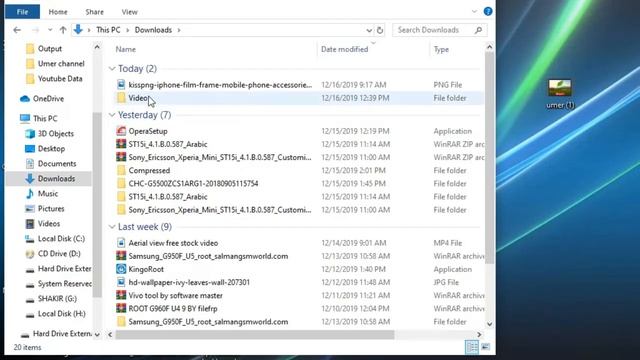The height and width of the screenshot is (360, 640).
Task: Sort by the Name column header
Action: pos(126,49)
